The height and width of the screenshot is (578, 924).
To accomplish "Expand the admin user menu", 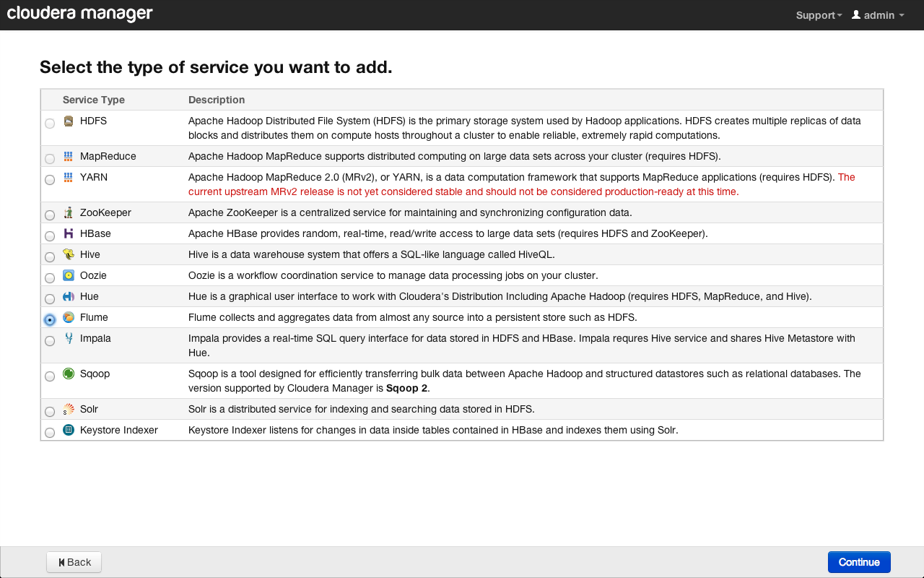I will pos(878,15).
